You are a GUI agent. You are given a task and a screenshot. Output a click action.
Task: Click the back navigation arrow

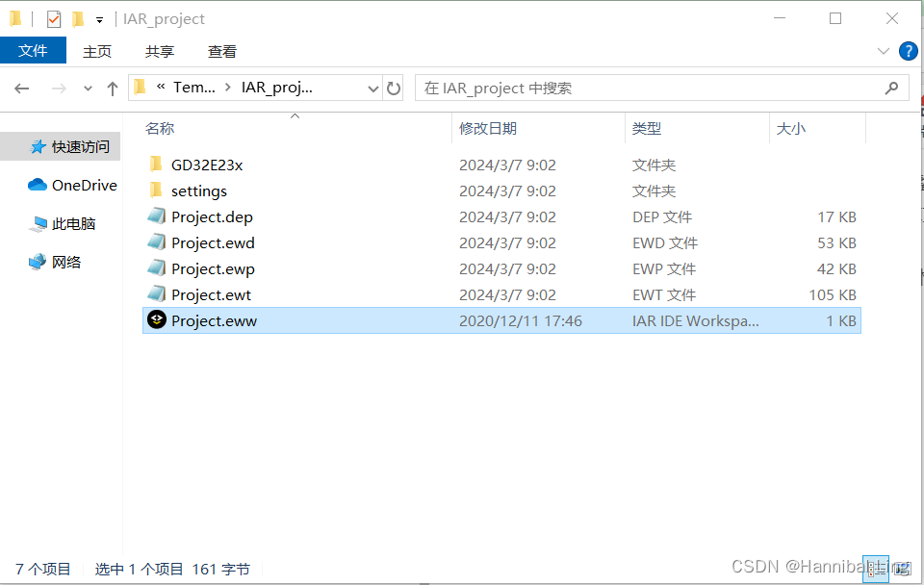coord(21,88)
